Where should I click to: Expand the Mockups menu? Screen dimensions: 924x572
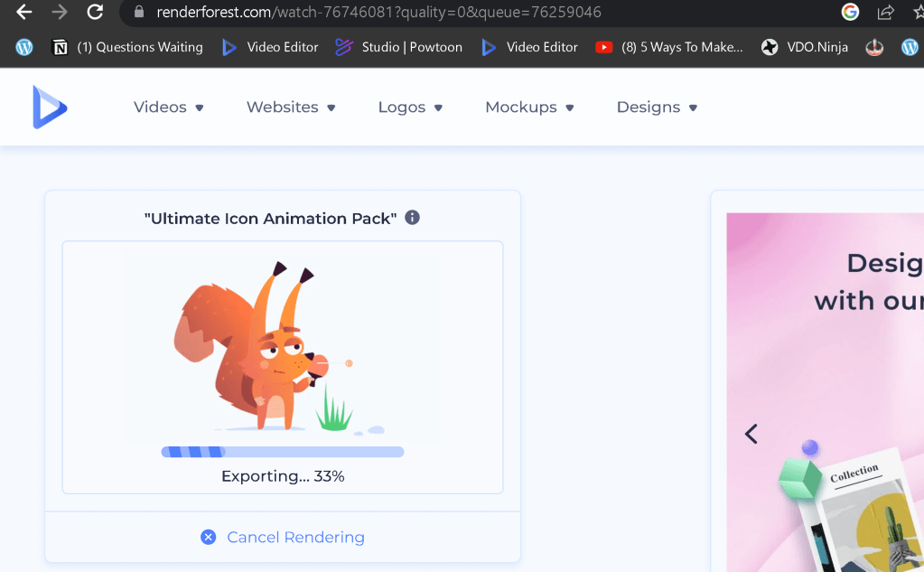point(530,108)
